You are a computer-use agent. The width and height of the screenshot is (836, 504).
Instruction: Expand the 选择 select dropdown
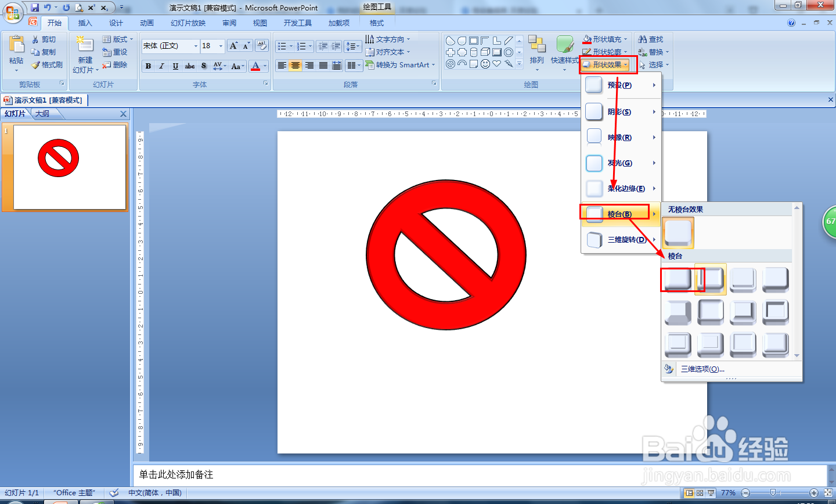click(x=654, y=64)
